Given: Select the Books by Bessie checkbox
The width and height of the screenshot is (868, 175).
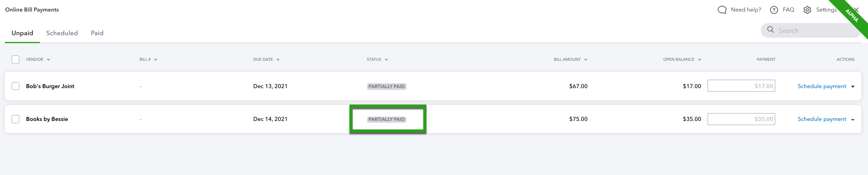Looking at the screenshot, I should pos(15,119).
